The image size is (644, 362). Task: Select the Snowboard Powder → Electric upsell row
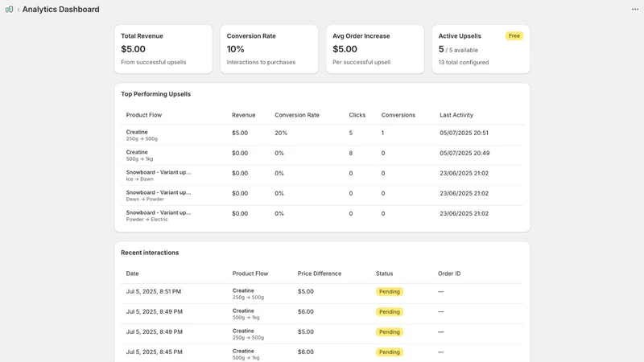coord(322,216)
